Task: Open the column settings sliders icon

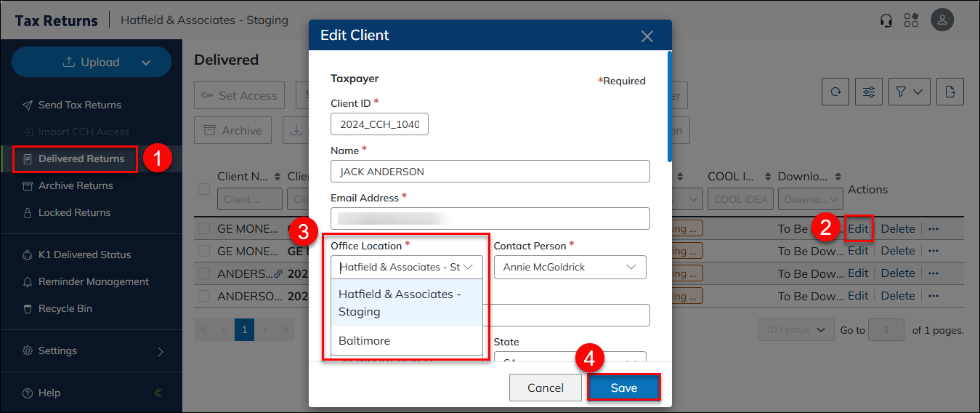Action: pyautogui.click(x=868, y=92)
